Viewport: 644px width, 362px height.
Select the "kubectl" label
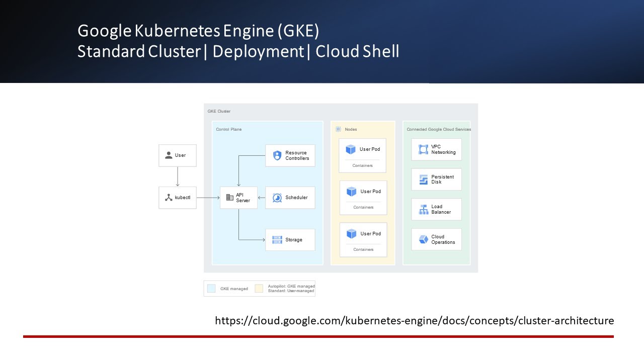(x=183, y=198)
